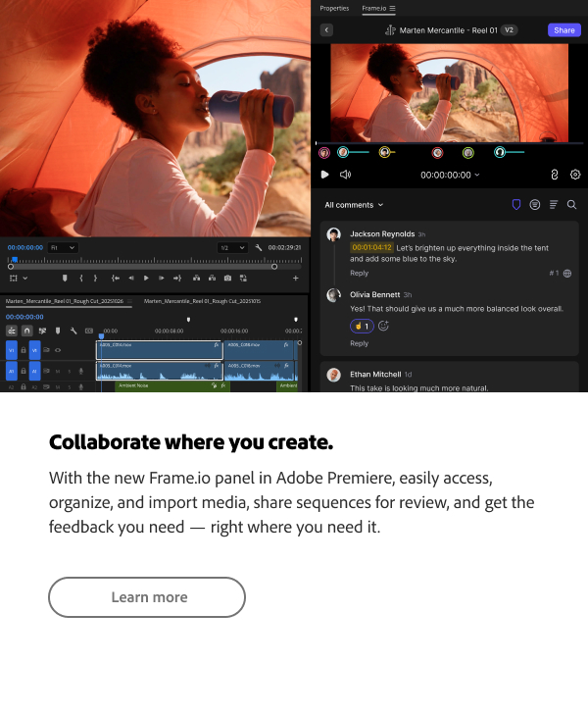The height and width of the screenshot is (715, 588).
Task: Open the comment search magnifier
Action: [571, 205]
